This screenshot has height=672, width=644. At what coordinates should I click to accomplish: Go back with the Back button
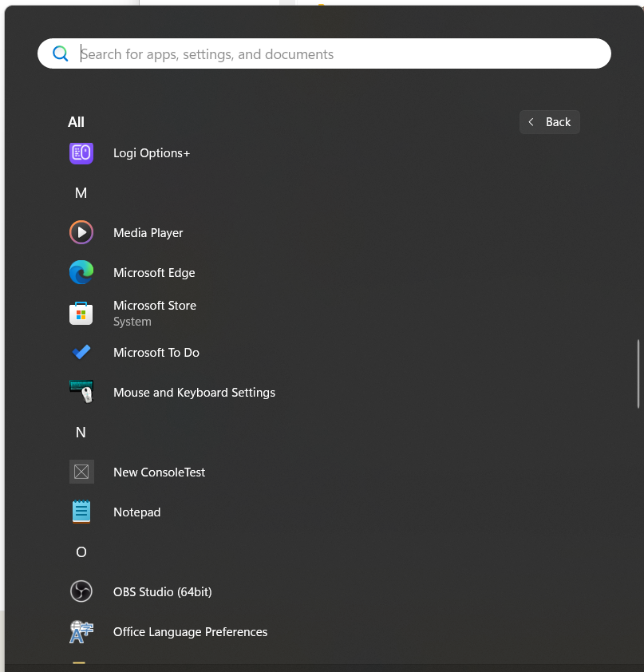pyautogui.click(x=549, y=122)
